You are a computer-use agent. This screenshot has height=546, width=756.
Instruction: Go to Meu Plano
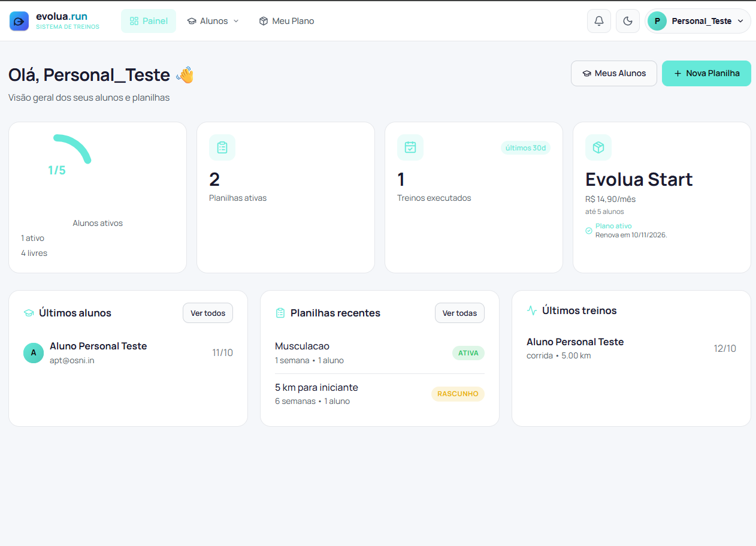point(286,21)
